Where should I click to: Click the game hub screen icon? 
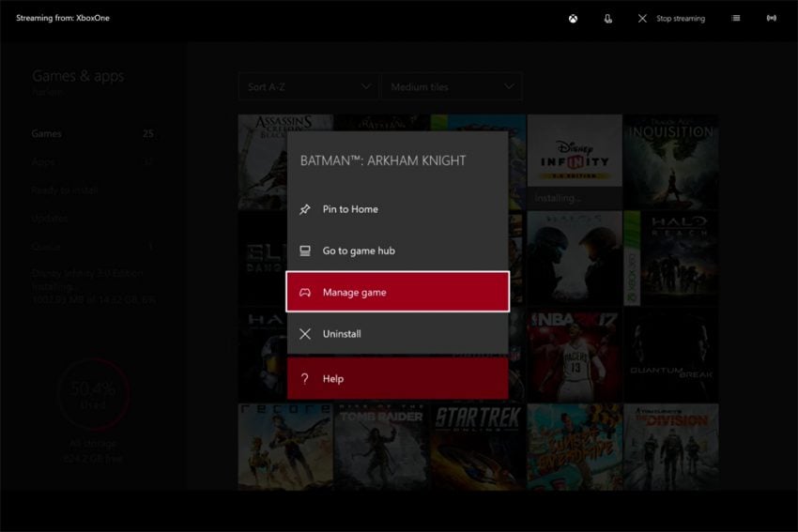305,251
